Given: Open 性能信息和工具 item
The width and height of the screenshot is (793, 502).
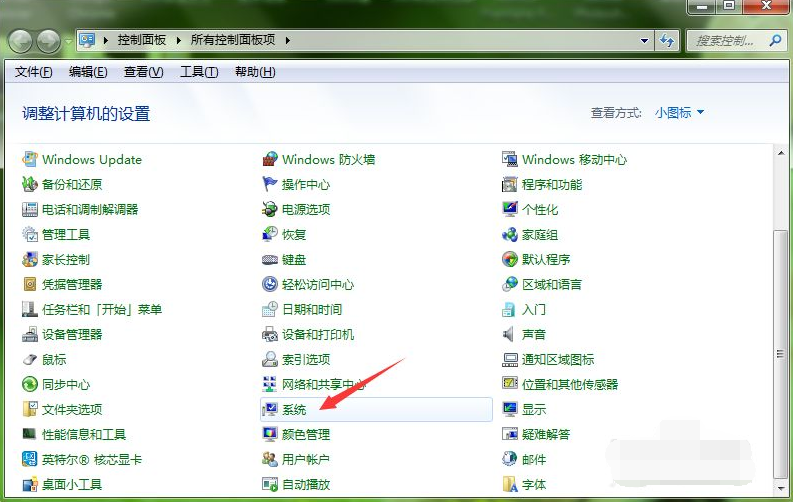Looking at the screenshot, I should tap(74, 434).
